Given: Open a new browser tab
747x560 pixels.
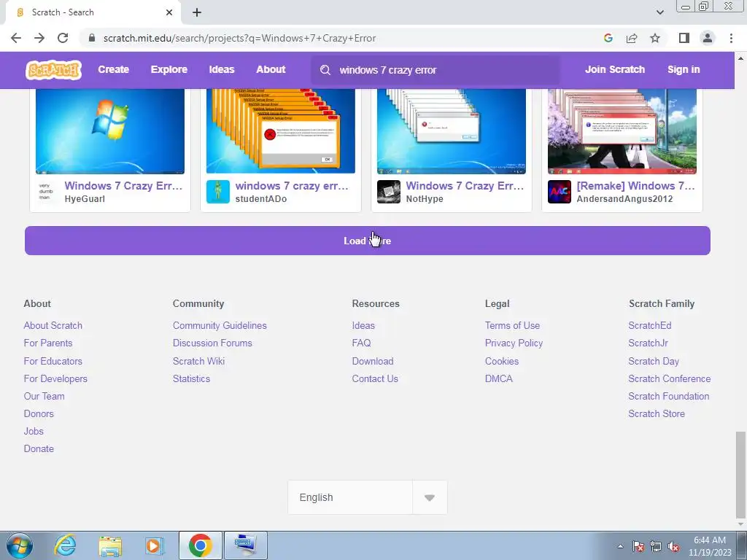Looking at the screenshot, I should 197,12.
